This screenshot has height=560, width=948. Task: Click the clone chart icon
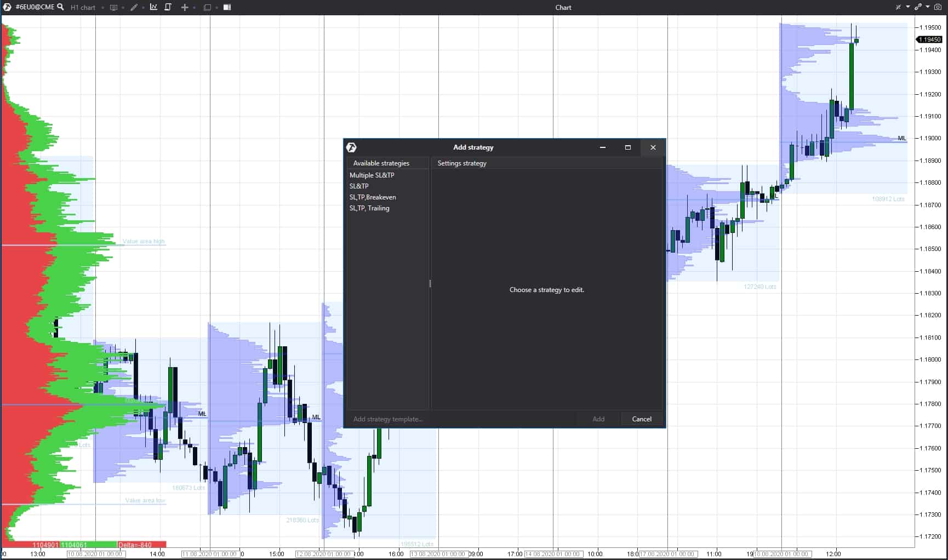pyautogui.click(x=168, y=7)
